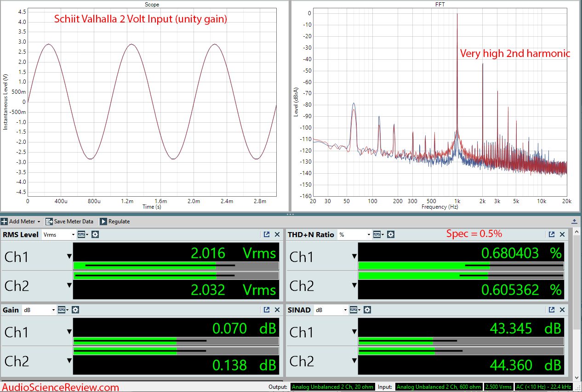The width and height of the screenshot is (582, 392).
Task: Pop out the RMS Level meter
Action: point(267,234)
